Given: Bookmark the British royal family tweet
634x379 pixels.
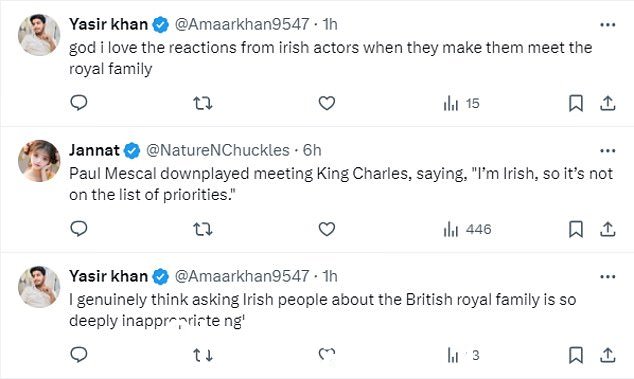Looking at the screenshot, I should (576, 355).
